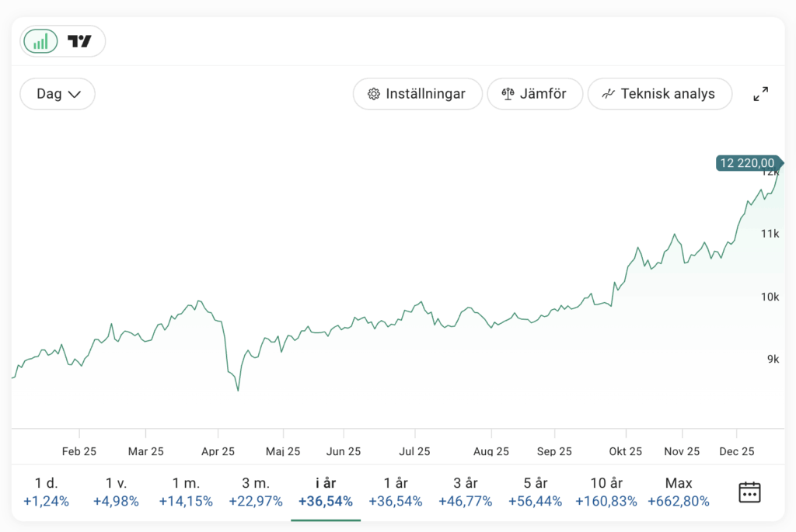Select the 1 d. time period
This screenshot has height=532, width=796.
tap(46, 492)
